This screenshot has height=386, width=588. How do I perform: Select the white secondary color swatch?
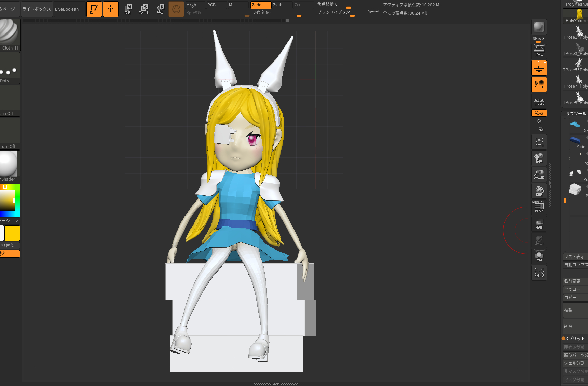[x=2, y=233]
